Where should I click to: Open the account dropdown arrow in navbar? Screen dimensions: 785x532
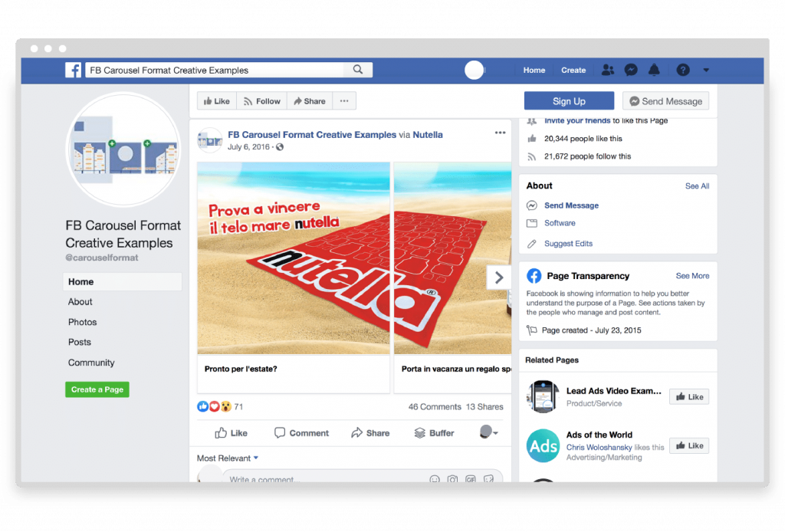point(706,70)
